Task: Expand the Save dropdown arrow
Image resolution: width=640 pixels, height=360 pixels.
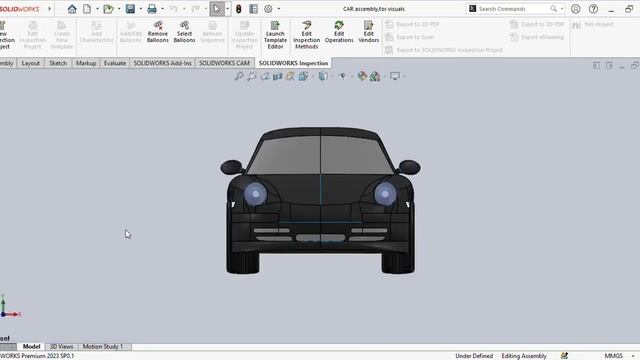Action: tap(140, 9)
